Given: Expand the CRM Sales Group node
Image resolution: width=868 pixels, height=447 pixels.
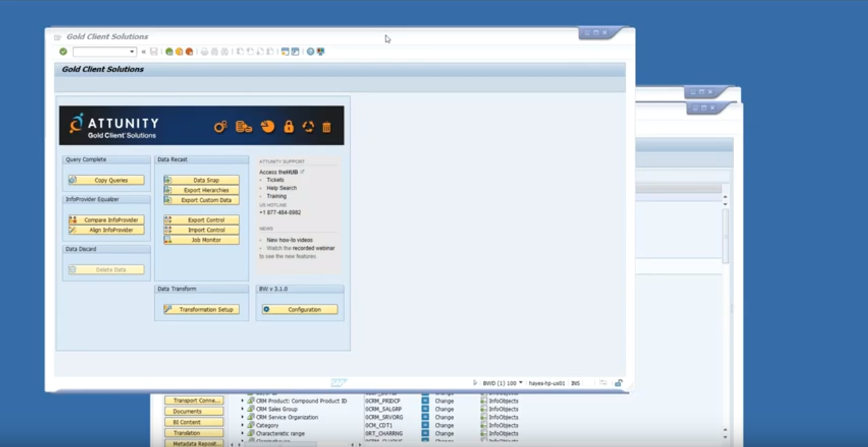Looking at the screenshot, I should point(242,409).
